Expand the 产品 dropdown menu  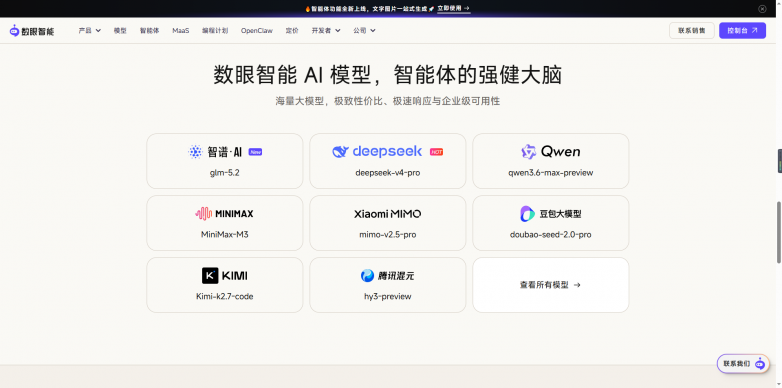coord(90,30)
